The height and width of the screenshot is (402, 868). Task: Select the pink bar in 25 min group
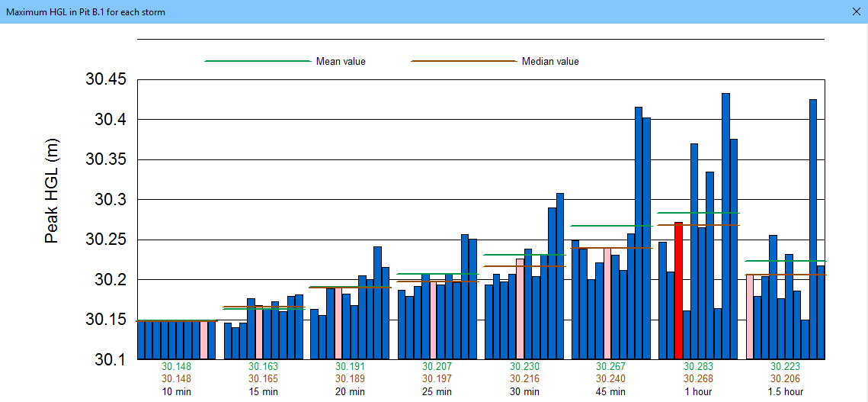coord(434,320)
